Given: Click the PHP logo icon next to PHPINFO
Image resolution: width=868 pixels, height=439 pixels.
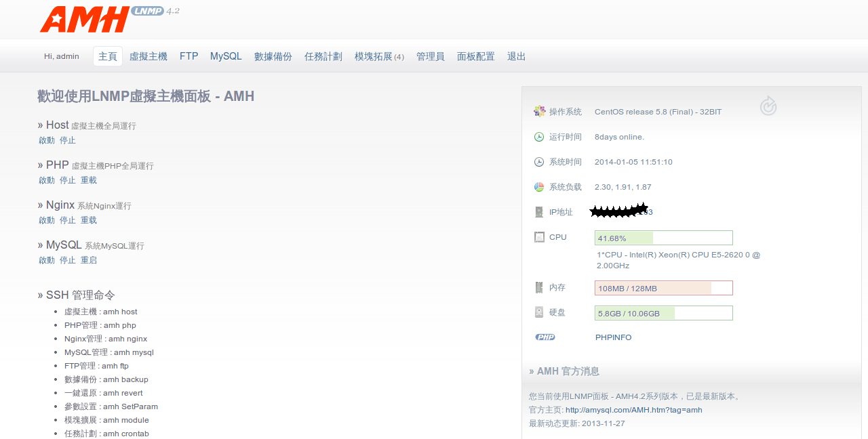Looking at the screenshot, I should click(x=545, y=337).
